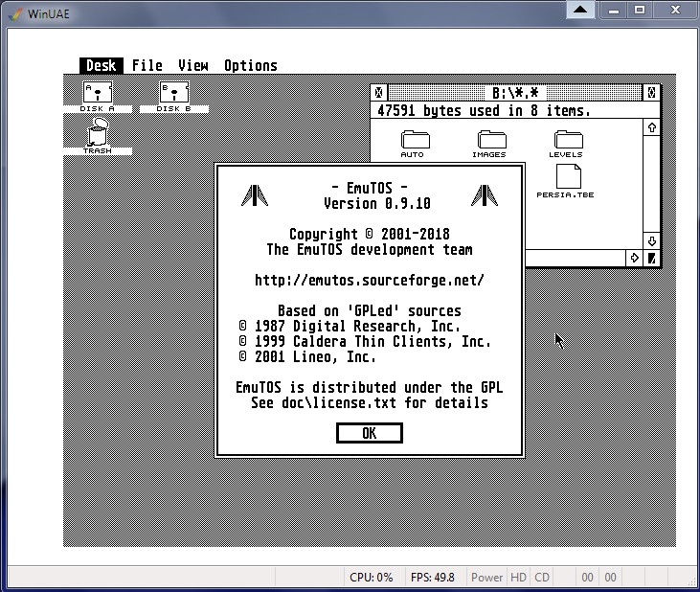Click the file window's top-right fuller box
This screenshot has height=592, width=700.
[651, 93]
